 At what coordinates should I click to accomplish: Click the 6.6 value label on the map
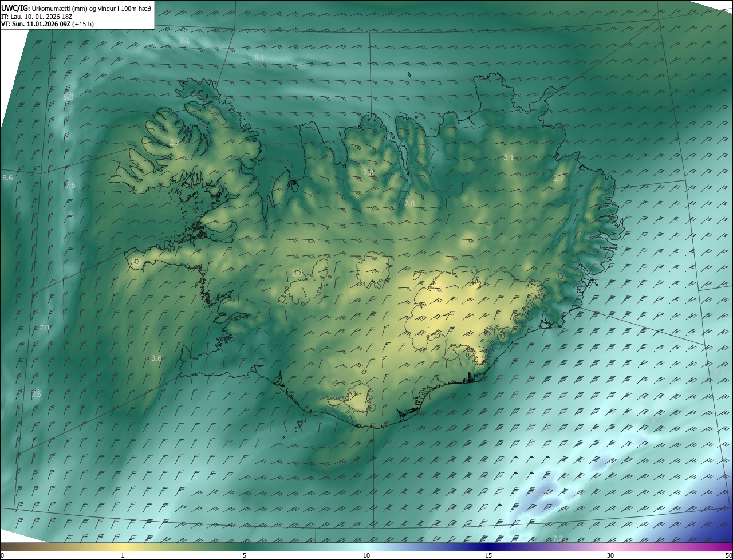[x=7, y=178]
